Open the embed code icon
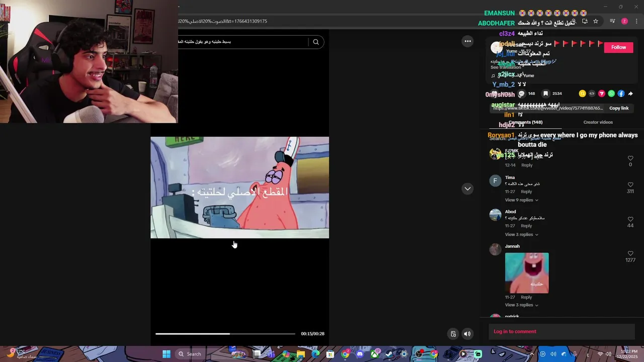 click(592, 94)
